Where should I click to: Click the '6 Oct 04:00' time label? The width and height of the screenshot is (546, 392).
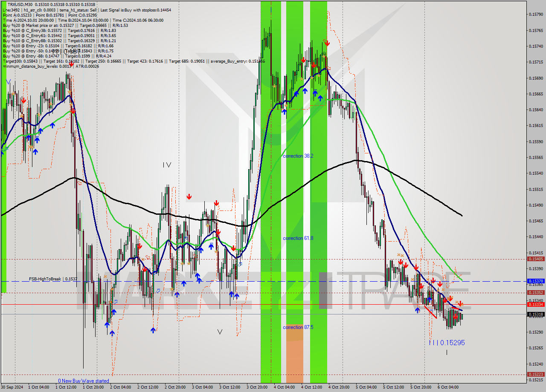448,387
